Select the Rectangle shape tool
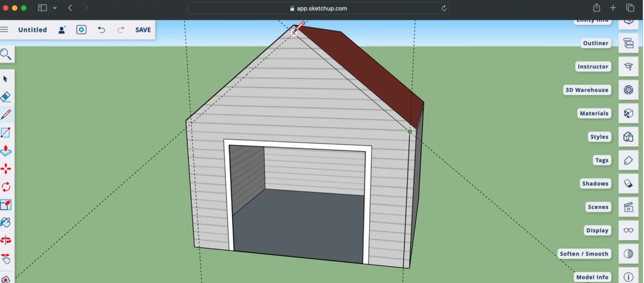This screenshot has width=644, height=283. click(x=6, y=133)
